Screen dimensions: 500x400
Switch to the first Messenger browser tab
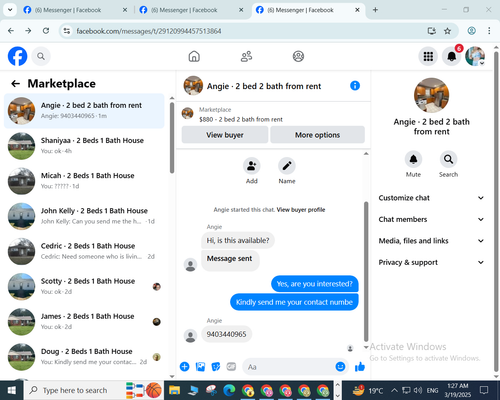[75, 10]
